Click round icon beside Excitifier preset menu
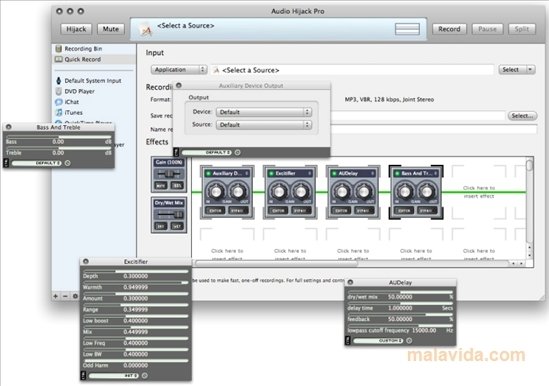The image size is (549, 386). point(145,375)
